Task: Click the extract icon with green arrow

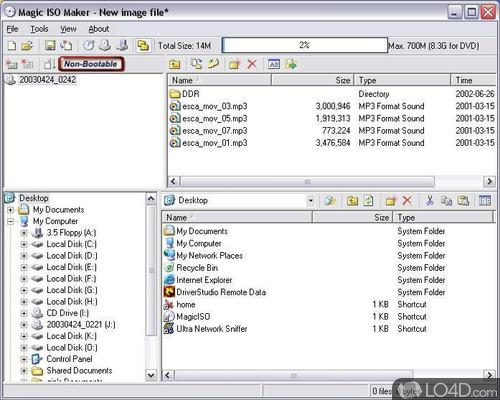Action: pos(291,64)
